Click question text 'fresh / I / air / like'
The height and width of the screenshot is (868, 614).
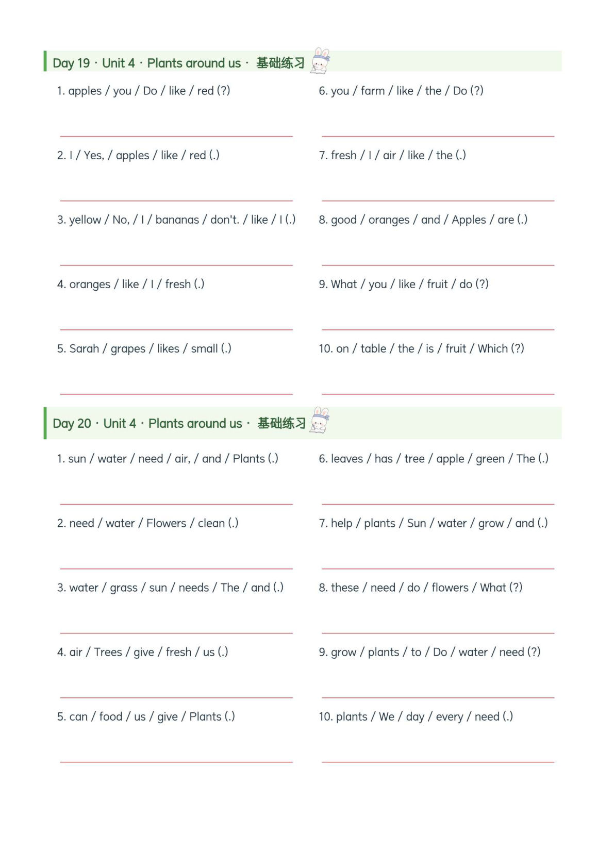coord(392,156)
